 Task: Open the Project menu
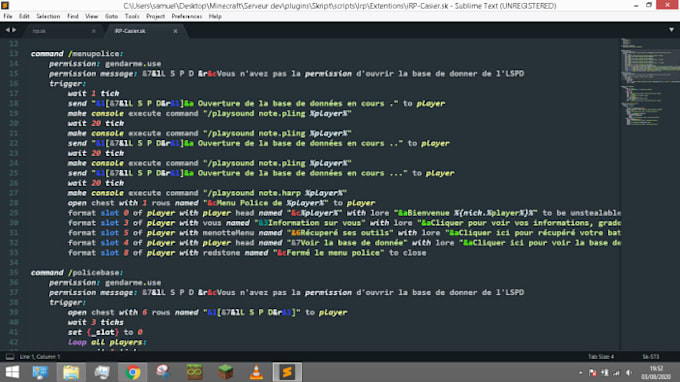coord(155,16)
